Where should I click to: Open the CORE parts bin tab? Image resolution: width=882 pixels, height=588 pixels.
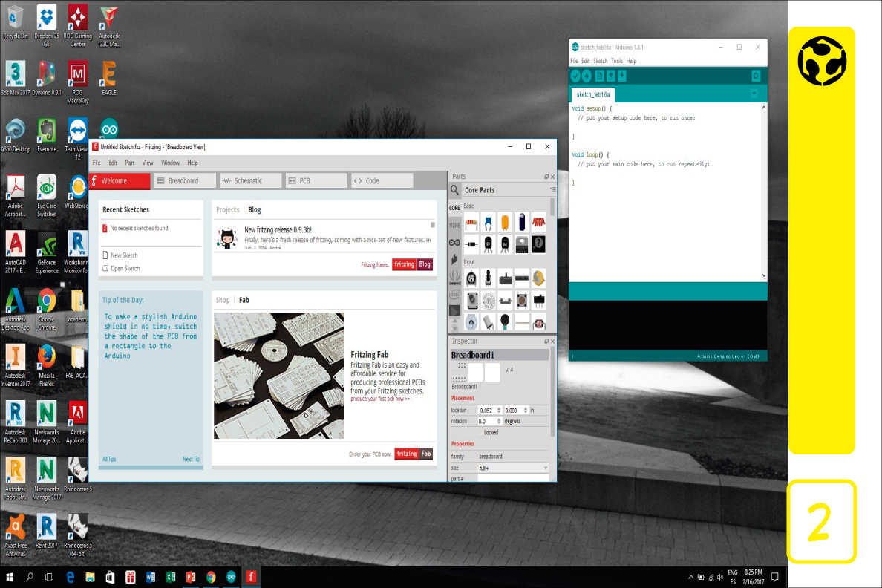click(454, 208)
